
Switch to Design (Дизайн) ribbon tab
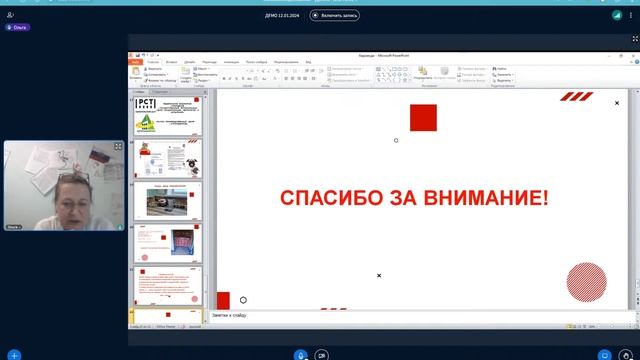[189, 62]
